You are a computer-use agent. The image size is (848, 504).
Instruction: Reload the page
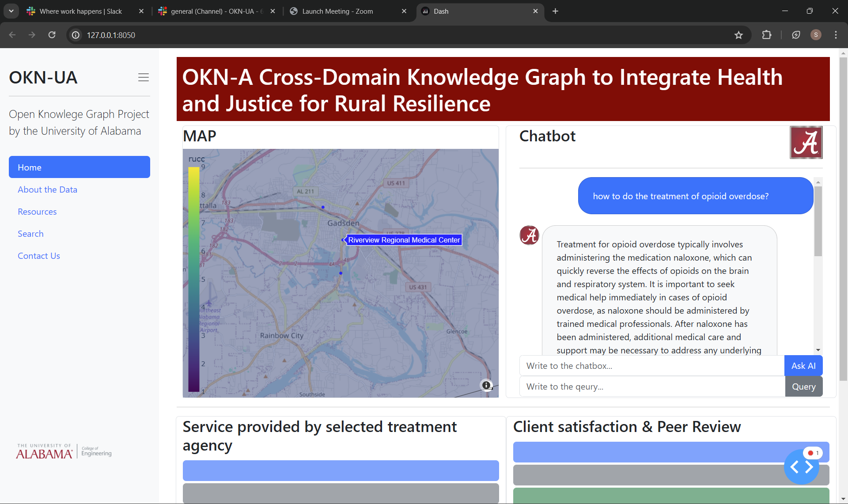(x=52, y=35)
